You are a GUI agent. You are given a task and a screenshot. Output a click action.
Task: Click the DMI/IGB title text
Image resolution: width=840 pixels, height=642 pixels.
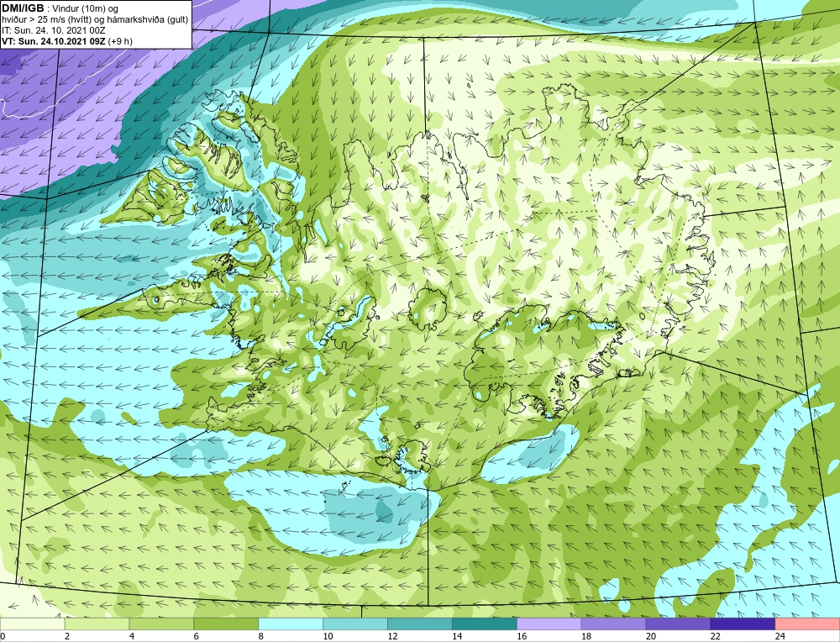click(x=23, y=8)
